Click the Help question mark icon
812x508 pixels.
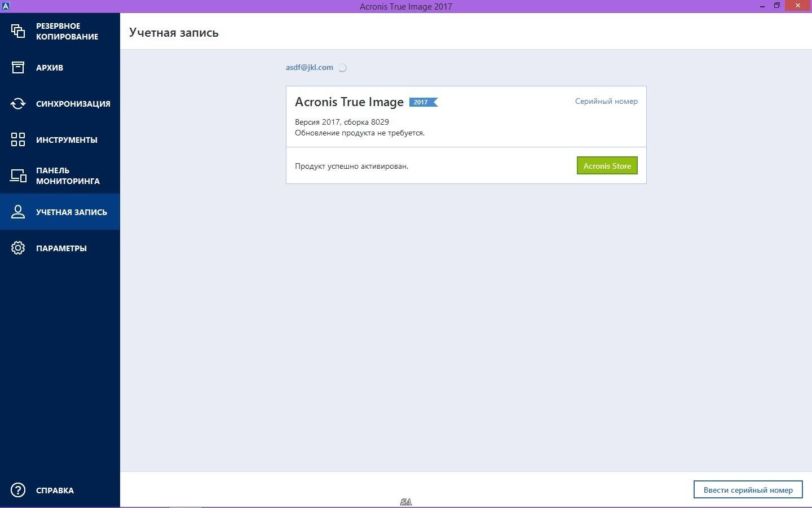click(18, 490)
